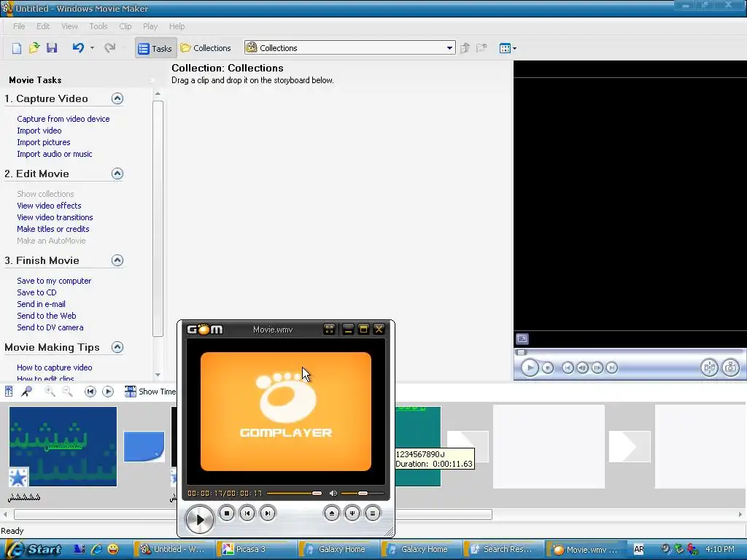Open the Clip menu
The image size is (747, 560).
[x=125, y=26]
